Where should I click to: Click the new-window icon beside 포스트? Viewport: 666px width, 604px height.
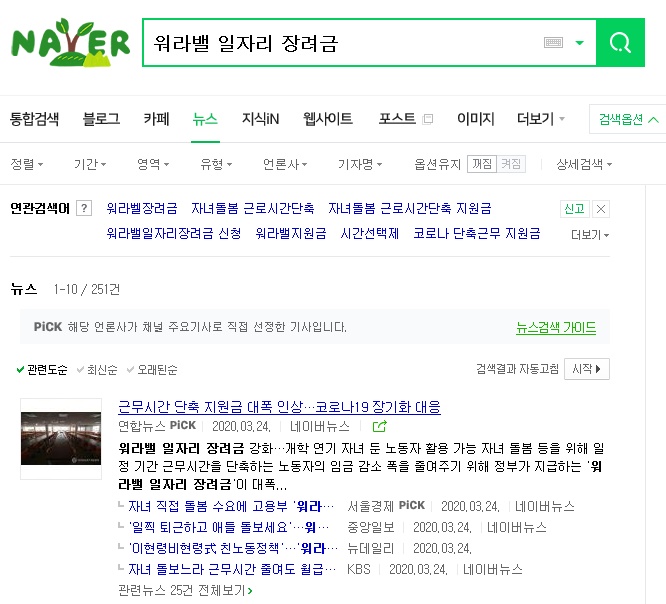pyautogui.click(x=428, y=119)
